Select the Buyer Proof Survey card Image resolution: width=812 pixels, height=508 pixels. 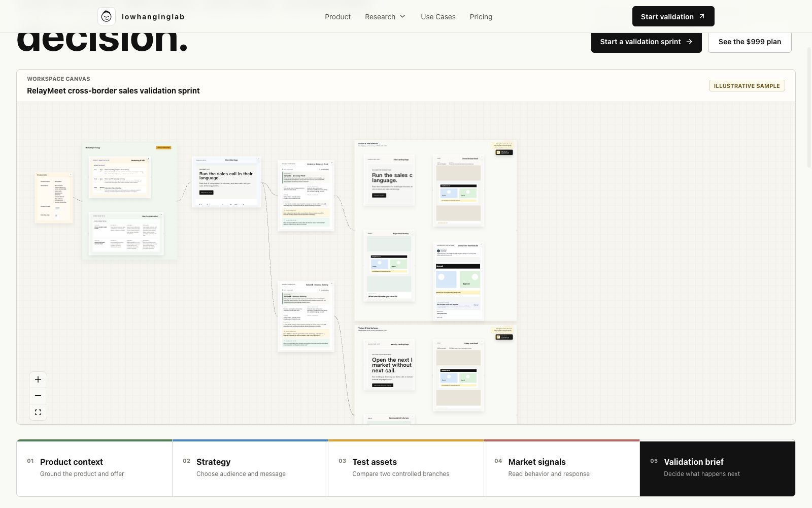click(389, 265)
